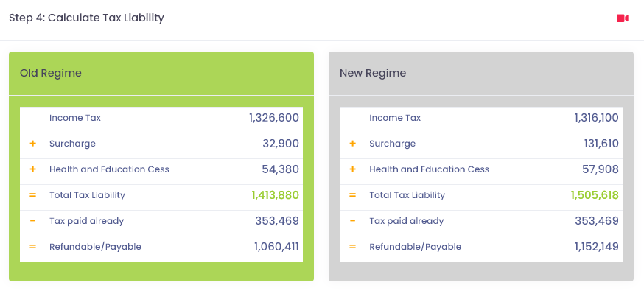Click Old Regime total liability value 1,413,880

click(275, 195)
